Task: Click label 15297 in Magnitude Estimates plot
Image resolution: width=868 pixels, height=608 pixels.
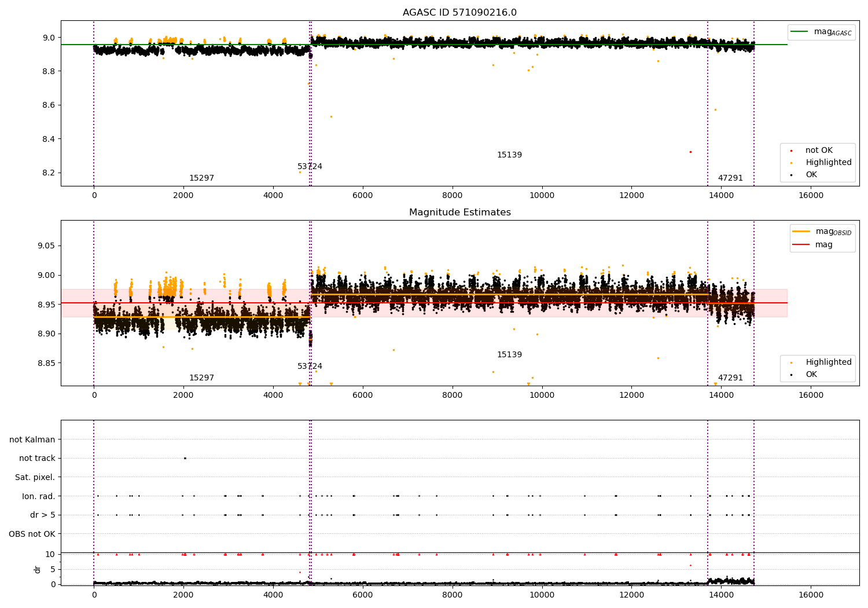Action: [201, 378]
